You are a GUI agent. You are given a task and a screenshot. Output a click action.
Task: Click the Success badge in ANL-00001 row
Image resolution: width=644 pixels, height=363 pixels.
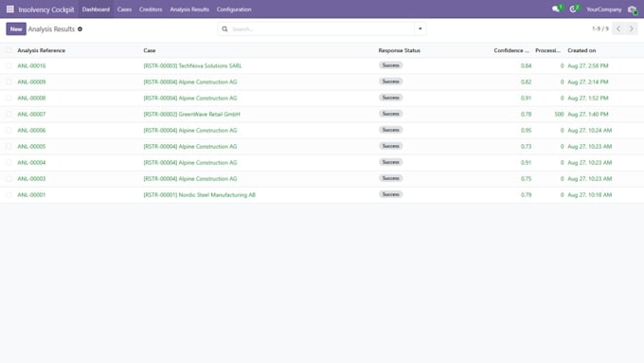pos(390,194)
